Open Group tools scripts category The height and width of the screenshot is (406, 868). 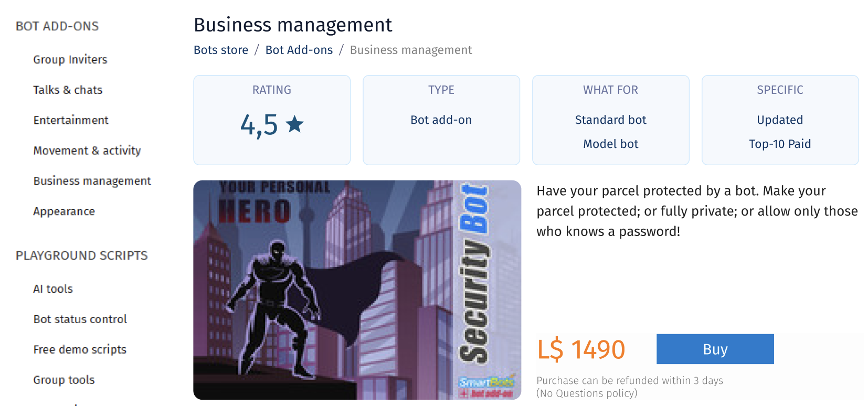63,380
